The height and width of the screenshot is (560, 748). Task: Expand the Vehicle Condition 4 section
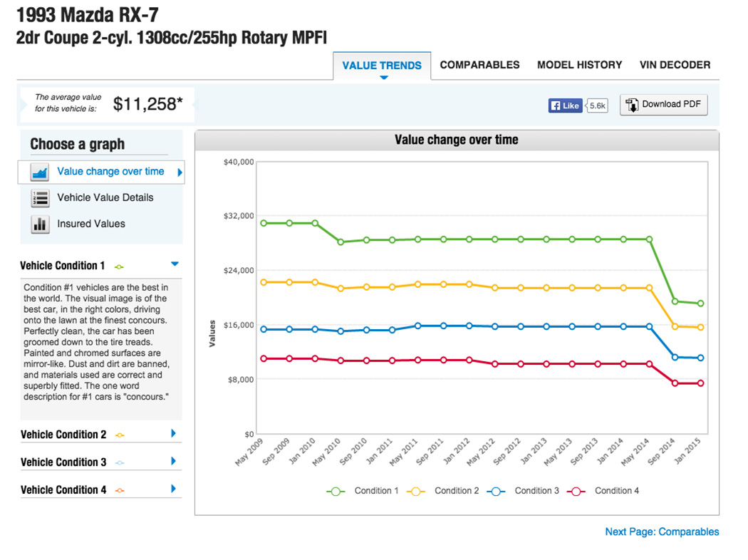point(174,489)
